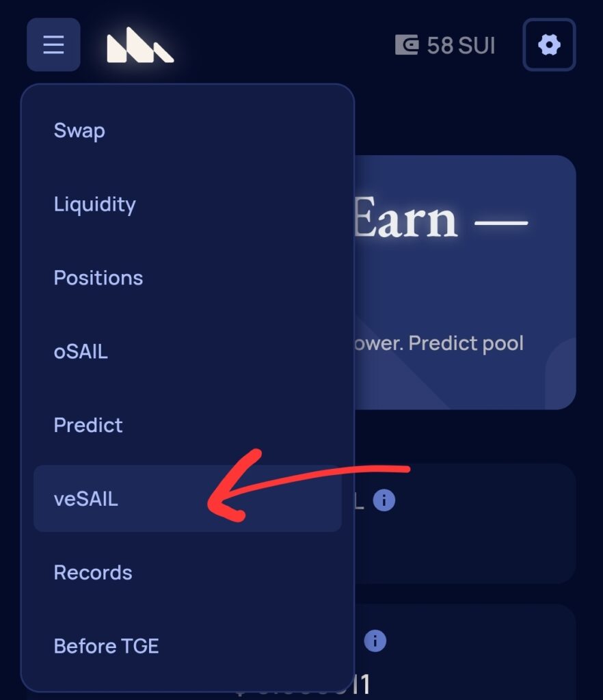Viewport: 603px width, 700px height.
Task: Click the "Predict pool" banner description text
Action: tap(438, 342)
